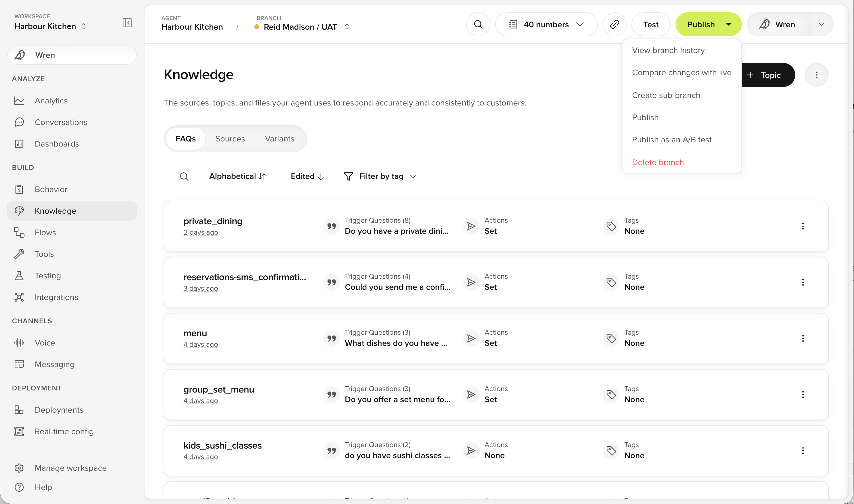Screen dimensions: 854x504
Task: Click Wren agent pill in sidebar
Action: [72, 55]
